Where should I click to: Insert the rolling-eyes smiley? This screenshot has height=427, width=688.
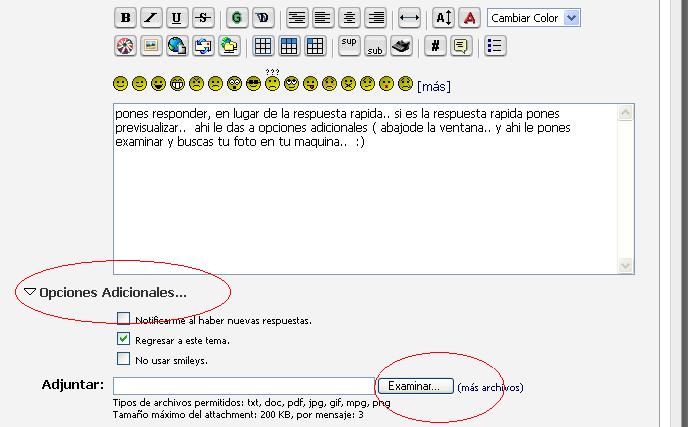(x=291, y=83)
